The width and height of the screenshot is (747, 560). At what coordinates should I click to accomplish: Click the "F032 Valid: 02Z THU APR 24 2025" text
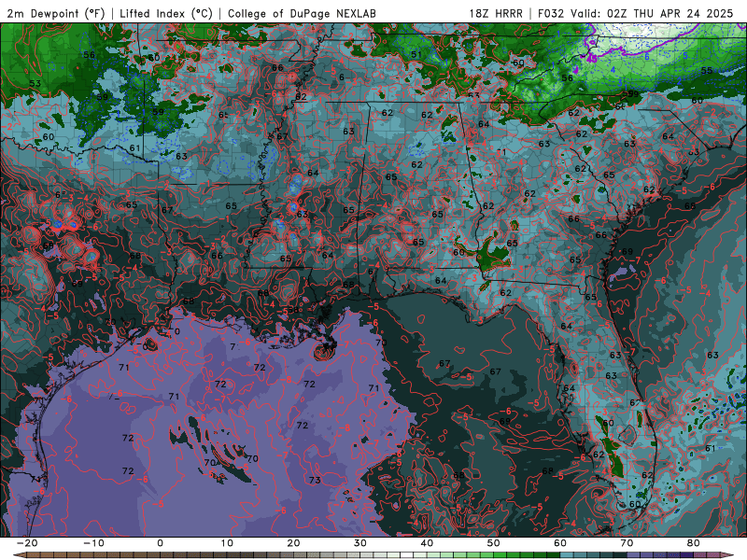coord(635,13)
